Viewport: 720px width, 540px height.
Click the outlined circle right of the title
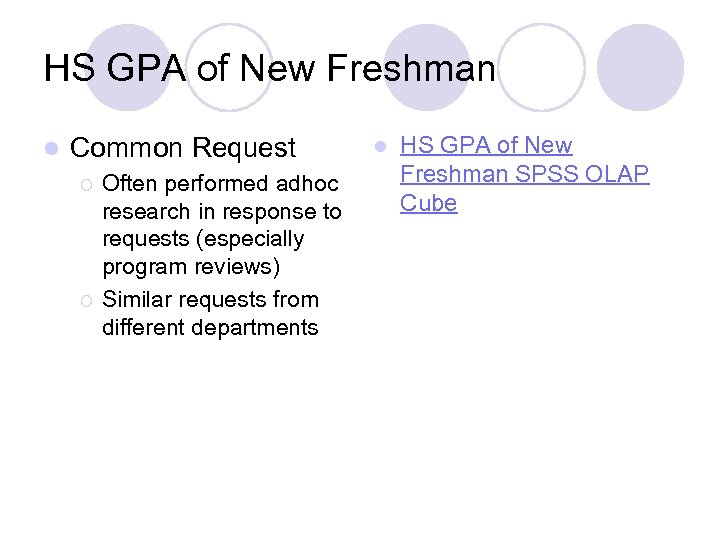[x=540, y=66]
